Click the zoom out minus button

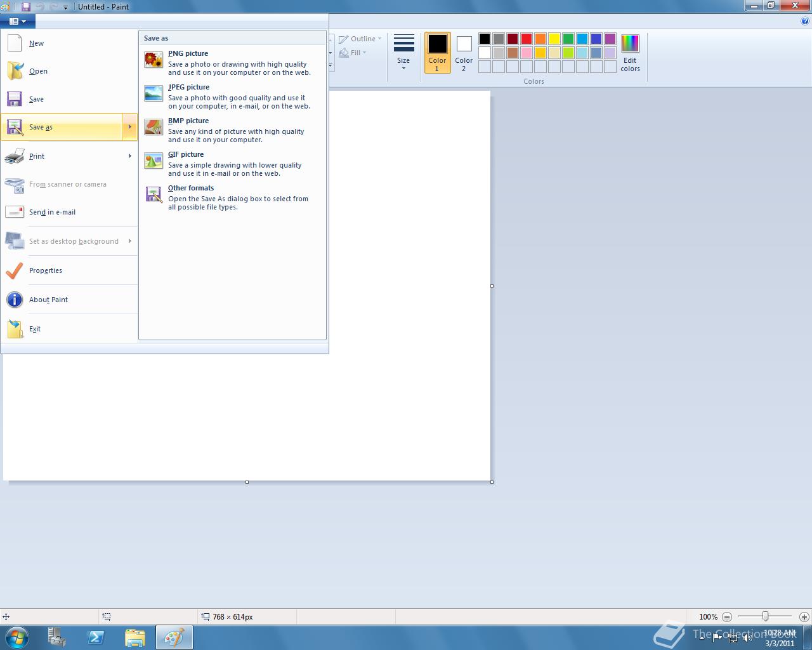(x=727, y=616)
